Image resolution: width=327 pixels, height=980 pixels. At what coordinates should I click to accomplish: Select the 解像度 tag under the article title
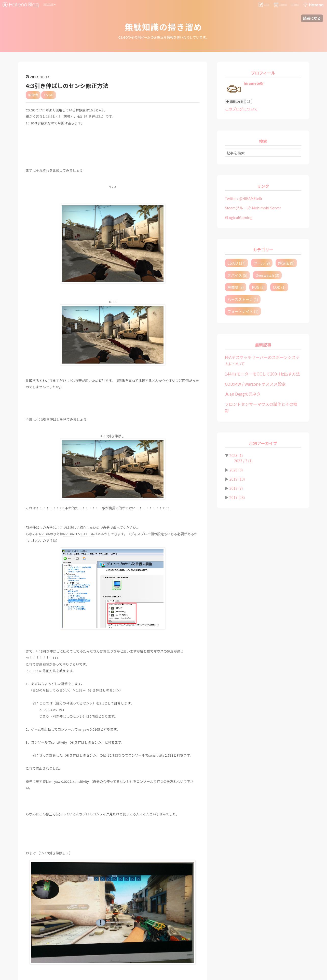point(33,95)
